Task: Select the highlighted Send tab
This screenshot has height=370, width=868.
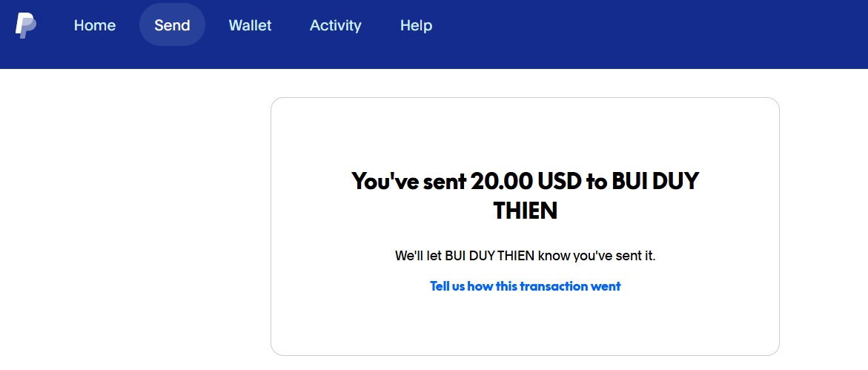Action: tap(172, 25)
